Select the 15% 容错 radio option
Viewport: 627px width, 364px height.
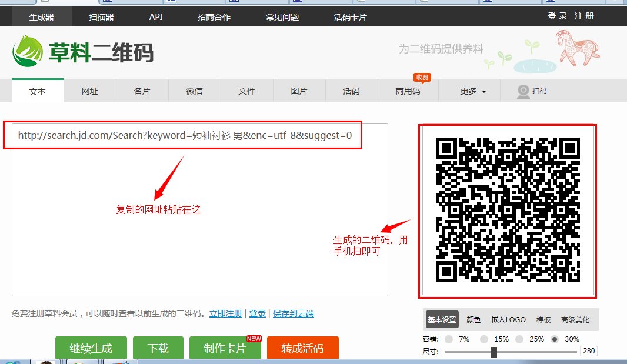483,339
